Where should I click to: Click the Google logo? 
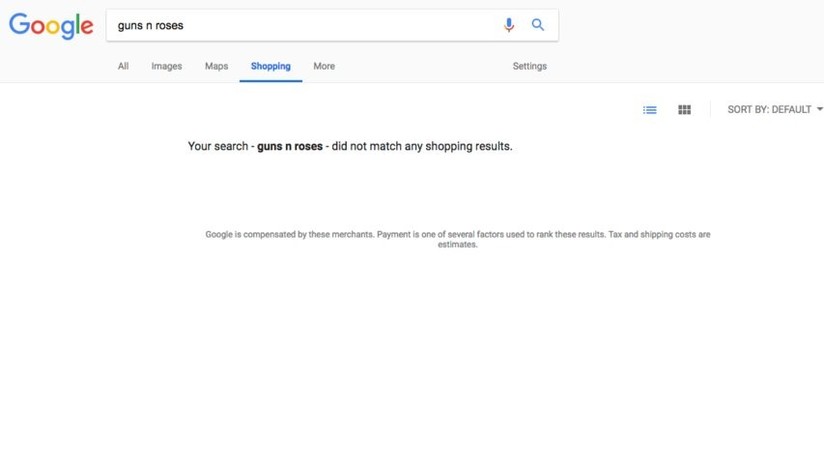tap(51, 25)
